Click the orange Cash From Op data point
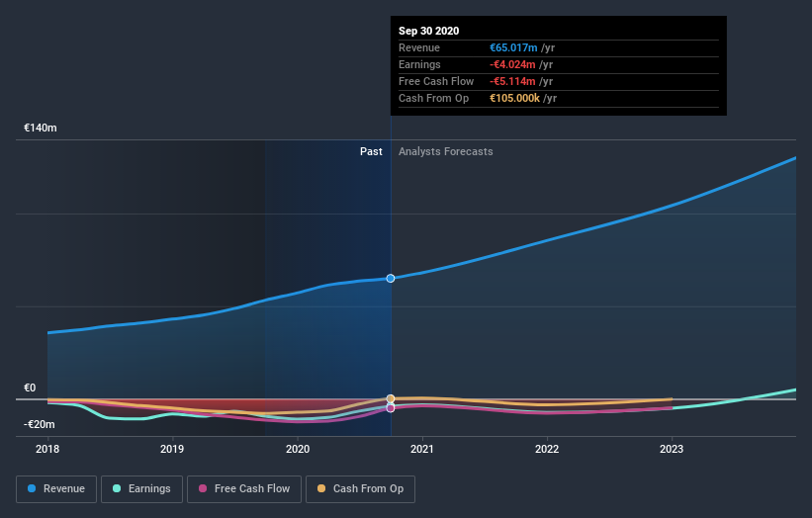The image size is (812, 518). click(x=391, y=398)
